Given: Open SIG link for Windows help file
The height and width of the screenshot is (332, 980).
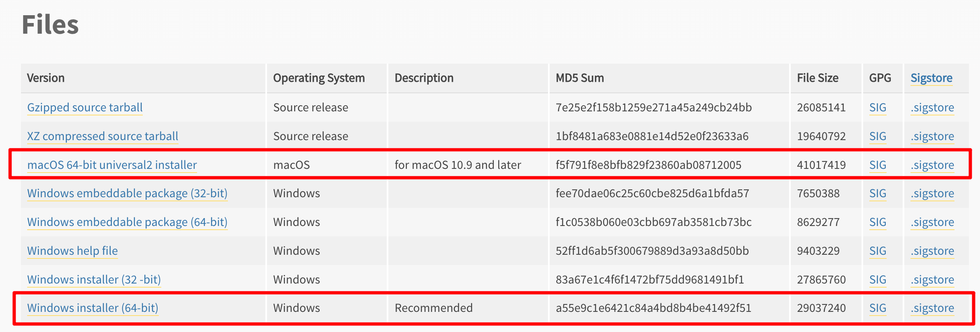Looking at the screenshot, I should click(878, 251).
